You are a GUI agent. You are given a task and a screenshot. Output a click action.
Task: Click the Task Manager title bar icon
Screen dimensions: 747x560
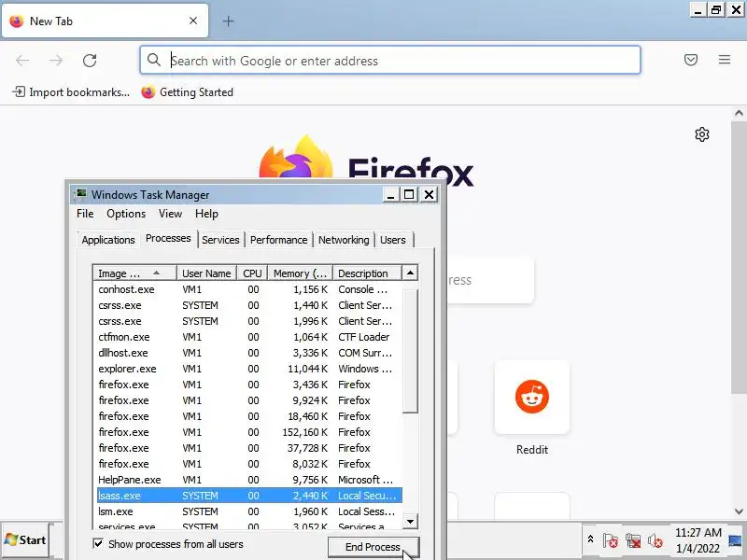point(81,194)
